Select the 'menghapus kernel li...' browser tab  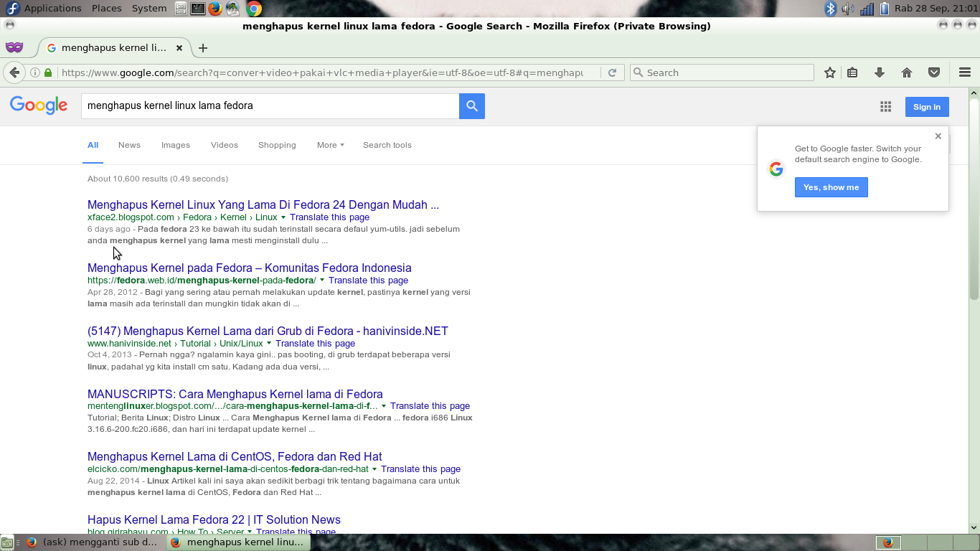[x=115, y=48]
